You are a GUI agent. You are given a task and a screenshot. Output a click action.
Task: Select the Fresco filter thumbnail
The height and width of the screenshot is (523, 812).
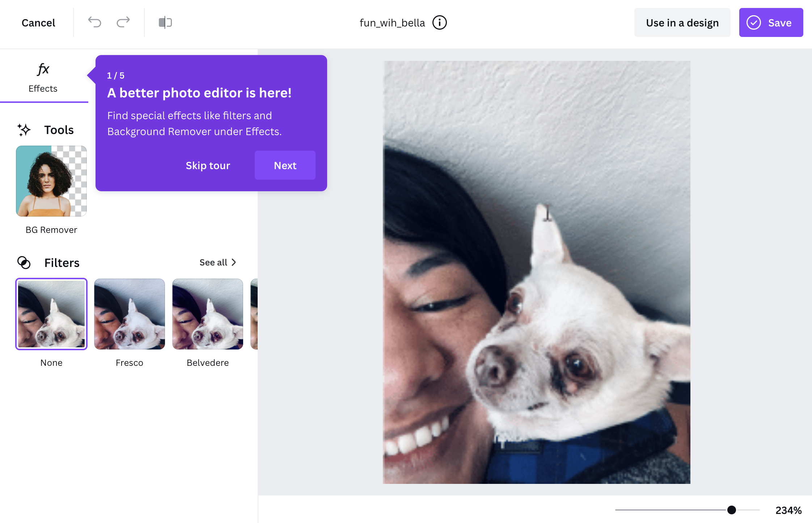tap(129, 313)
